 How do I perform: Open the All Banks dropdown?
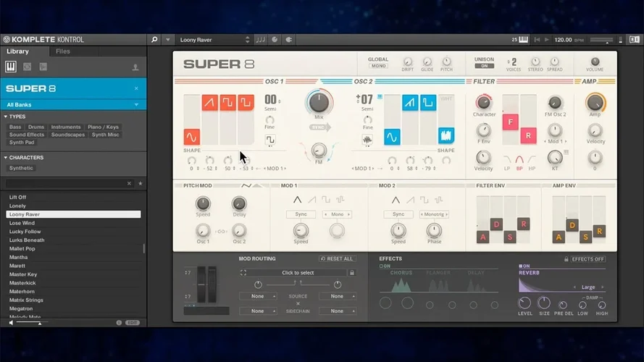click(72, 105)
